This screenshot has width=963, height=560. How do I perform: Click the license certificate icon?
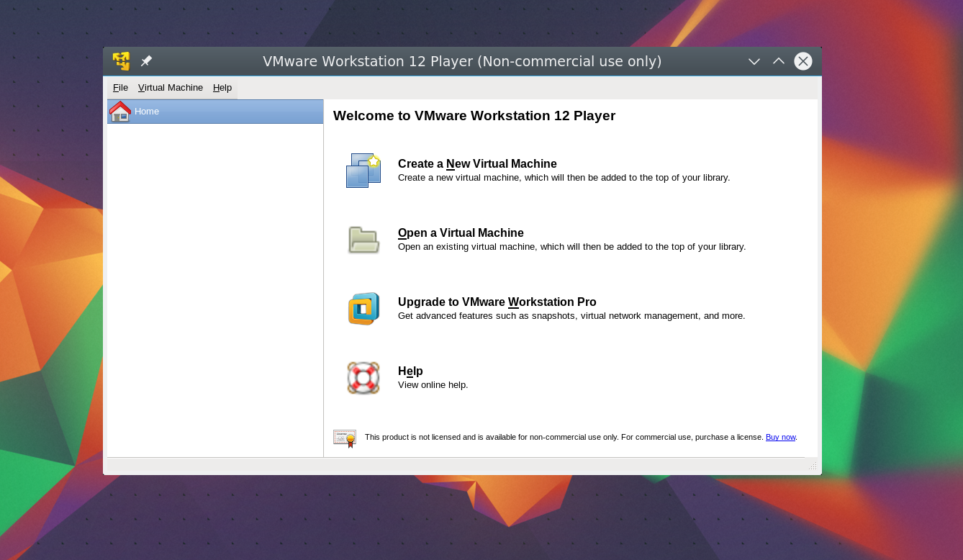point(345,438)
